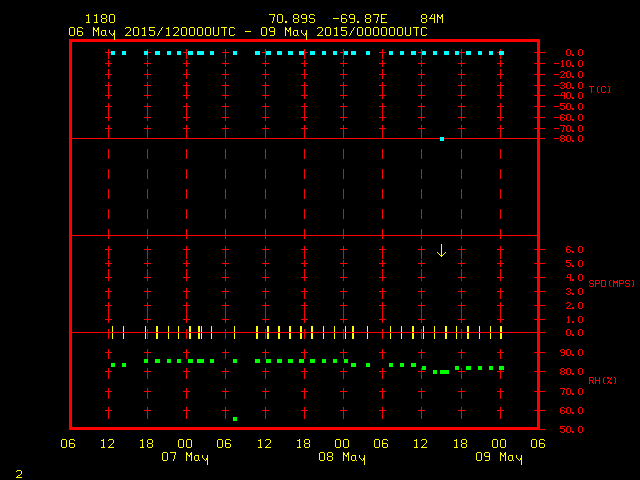Viewport: 640px width, 480px height.
Task: Click the frame number 2 in corner
Action: click(18, 472)
